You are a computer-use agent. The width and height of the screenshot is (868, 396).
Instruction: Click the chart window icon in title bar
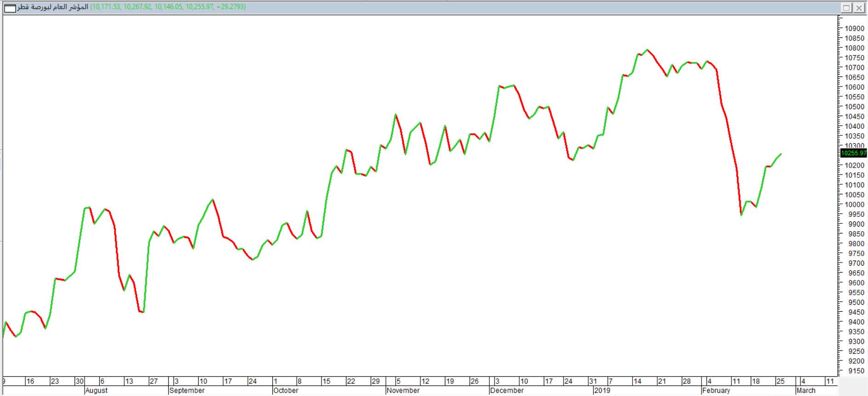[10, 8]
